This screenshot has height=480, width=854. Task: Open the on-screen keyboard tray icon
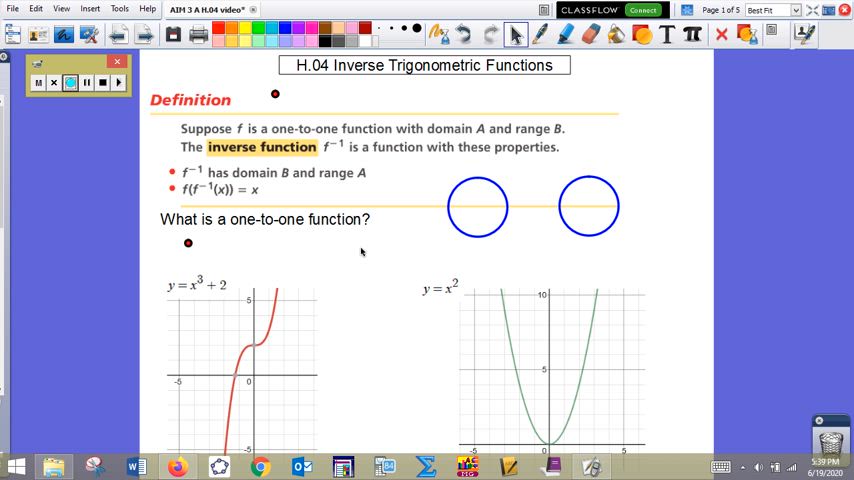[721, 467]
